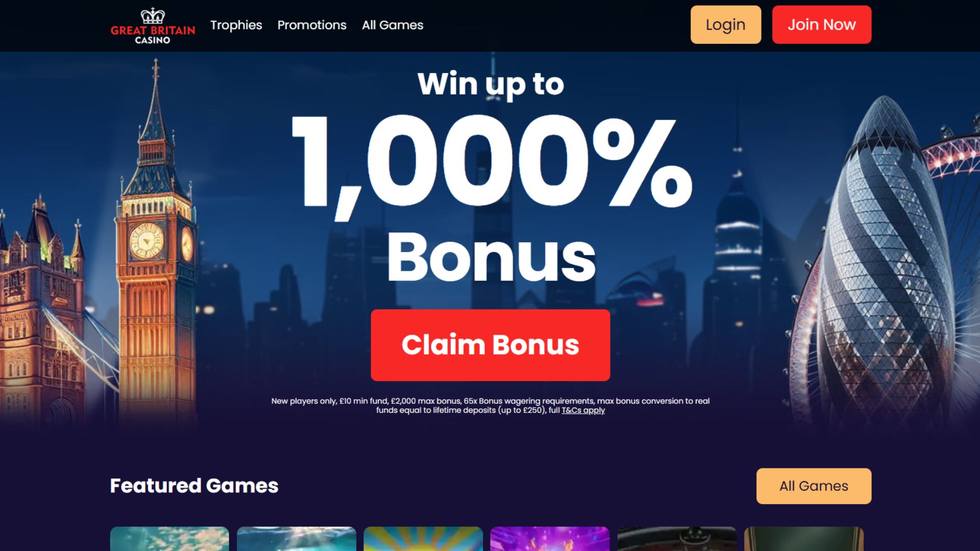
Task: Open the third featured game with sunburst art
Action: pyautogui.click(x=423, y=539)
